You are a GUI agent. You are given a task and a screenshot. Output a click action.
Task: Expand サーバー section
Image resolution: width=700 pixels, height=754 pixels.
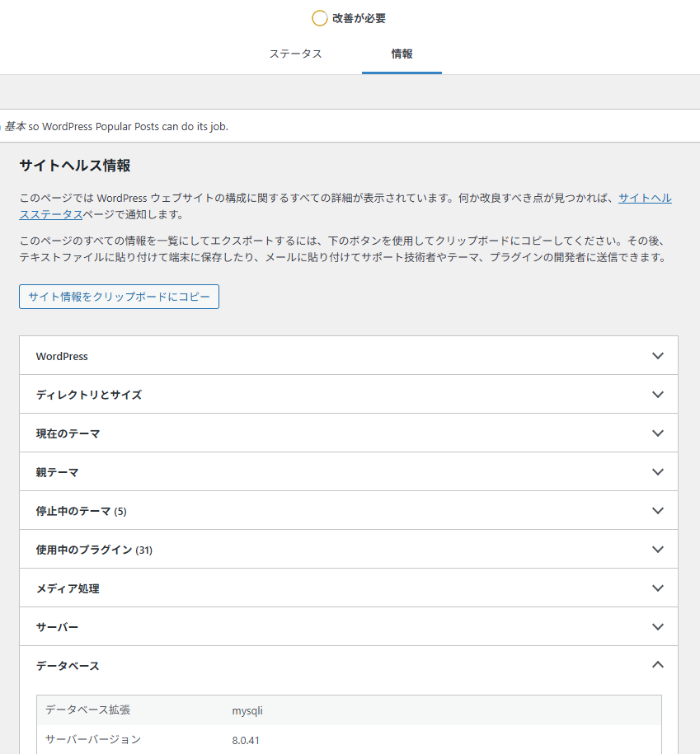point(349,627)
